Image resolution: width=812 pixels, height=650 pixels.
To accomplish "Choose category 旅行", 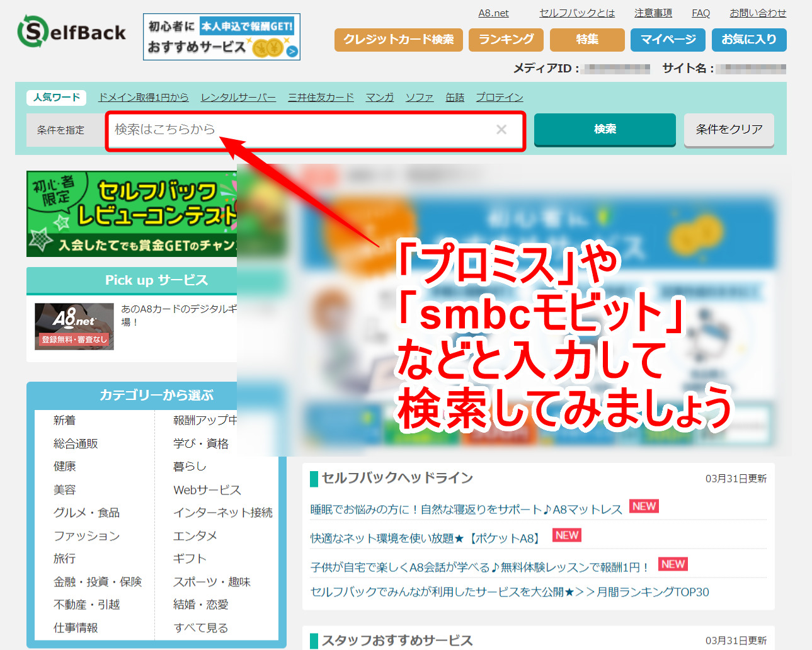I will click(x=64, y=559).
